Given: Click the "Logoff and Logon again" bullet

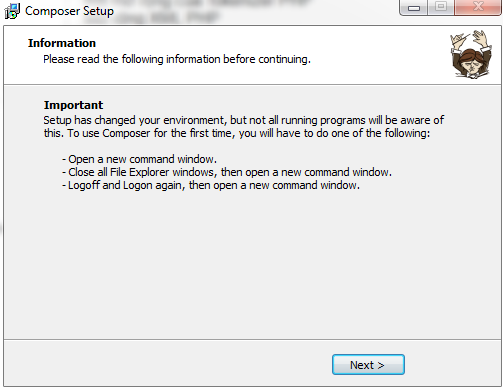Looking at the screenshot, I should click(x=211, y=185).
